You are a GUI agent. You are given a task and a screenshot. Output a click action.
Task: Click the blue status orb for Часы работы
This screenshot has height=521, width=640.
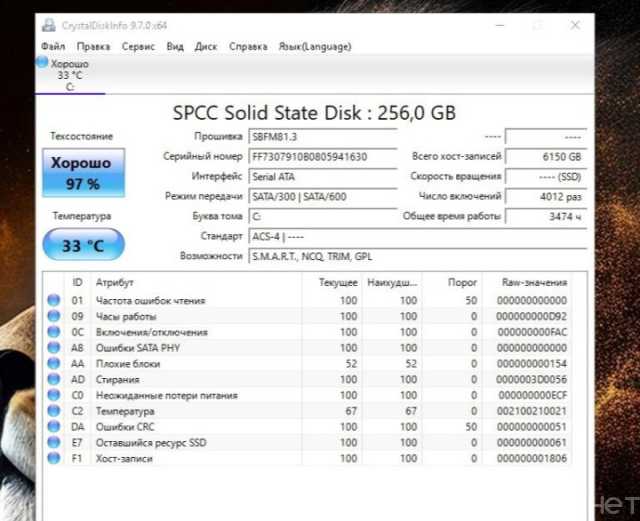pos(54,316)
